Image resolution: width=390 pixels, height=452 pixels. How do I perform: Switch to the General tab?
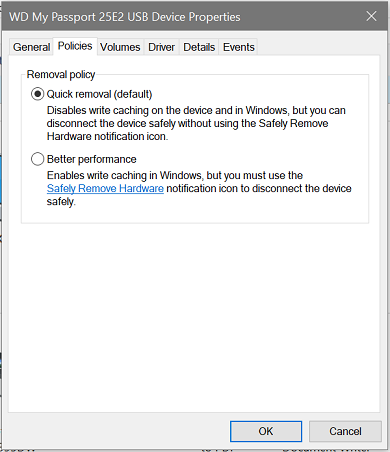point(31,47)
